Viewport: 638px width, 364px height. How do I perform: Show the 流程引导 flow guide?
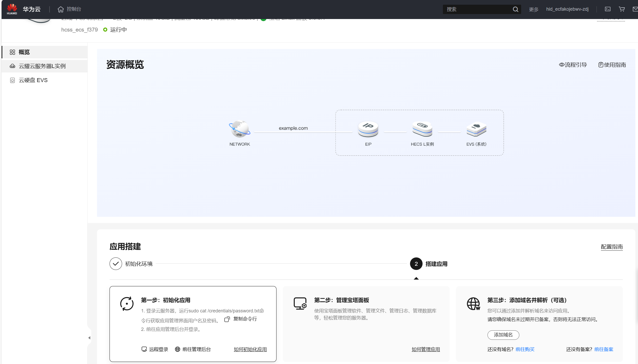573,65
